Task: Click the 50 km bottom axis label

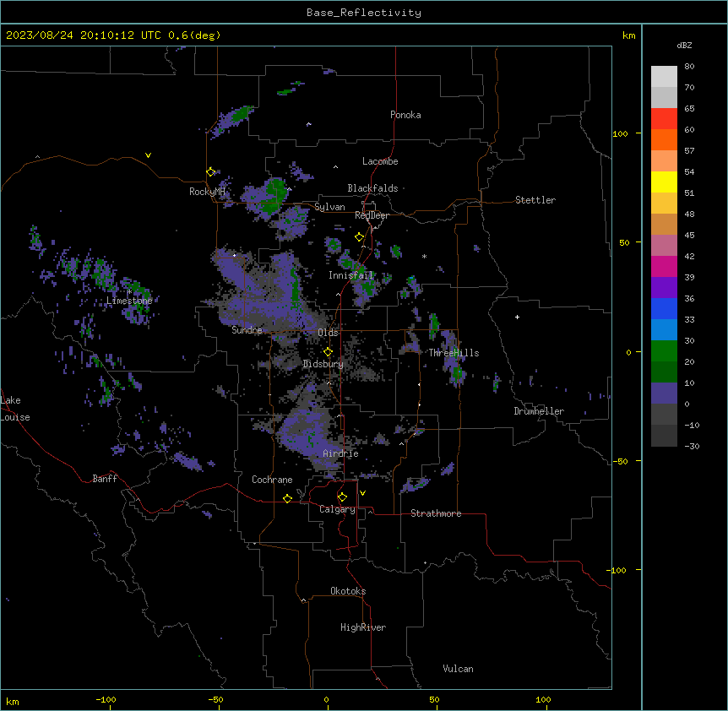Action: pos(434,699)
